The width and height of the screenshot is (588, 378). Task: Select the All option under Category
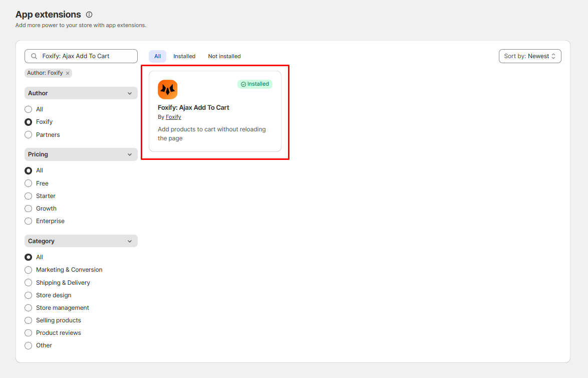pos(28,257)
